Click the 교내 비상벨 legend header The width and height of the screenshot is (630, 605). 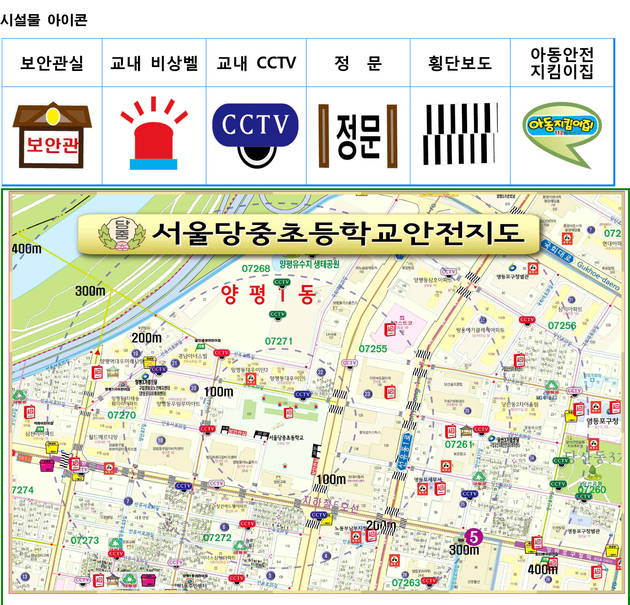click(x=154, y=63)
